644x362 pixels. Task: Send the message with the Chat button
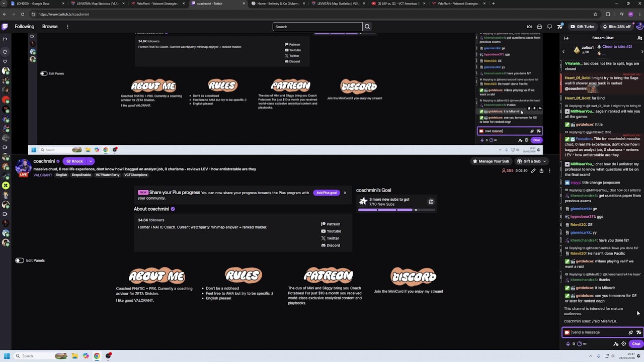[636, 344]
